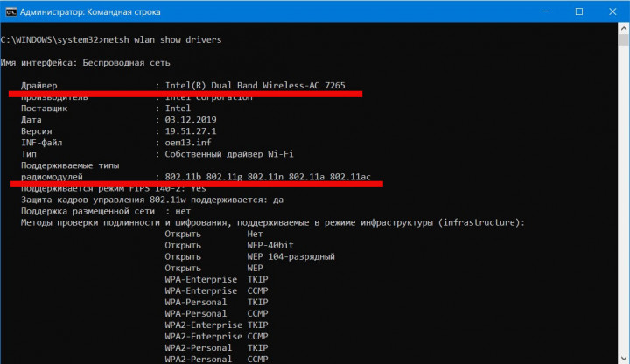Screen dimensions: 630x364
Task: Minimize the Command Prompt window
Action: (546, 11)
